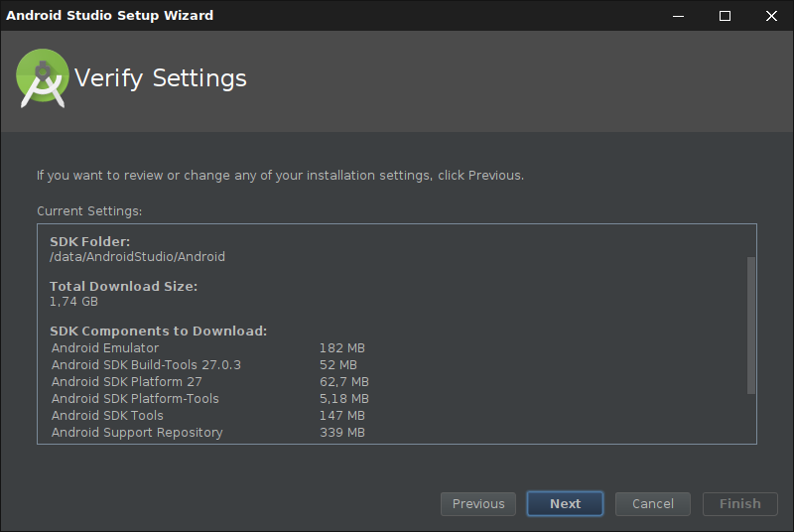Click the greyed-out Finish button
The image size is (794, 532).
(x=739, y=504)
